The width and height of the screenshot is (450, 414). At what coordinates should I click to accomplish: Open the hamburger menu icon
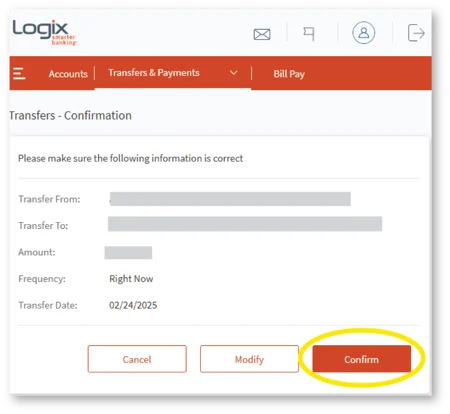coord(19,73)
